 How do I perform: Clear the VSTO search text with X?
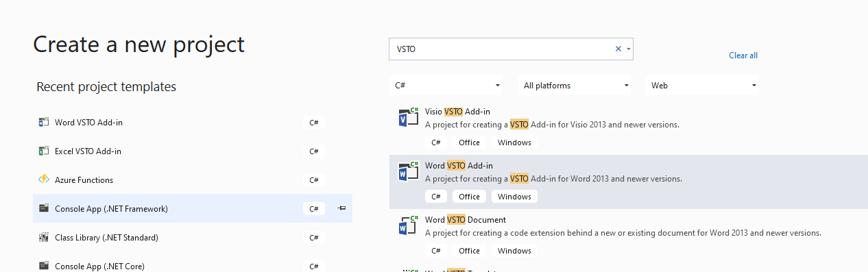[x=618, y=49]
